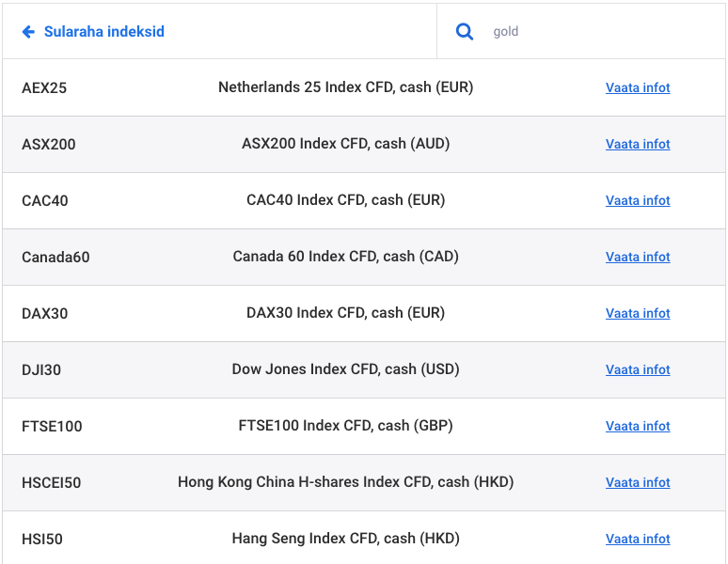728x564 pixels.
Task: Click Netherlands 25 Index CFD description
Action: click(x=346, y=87)
